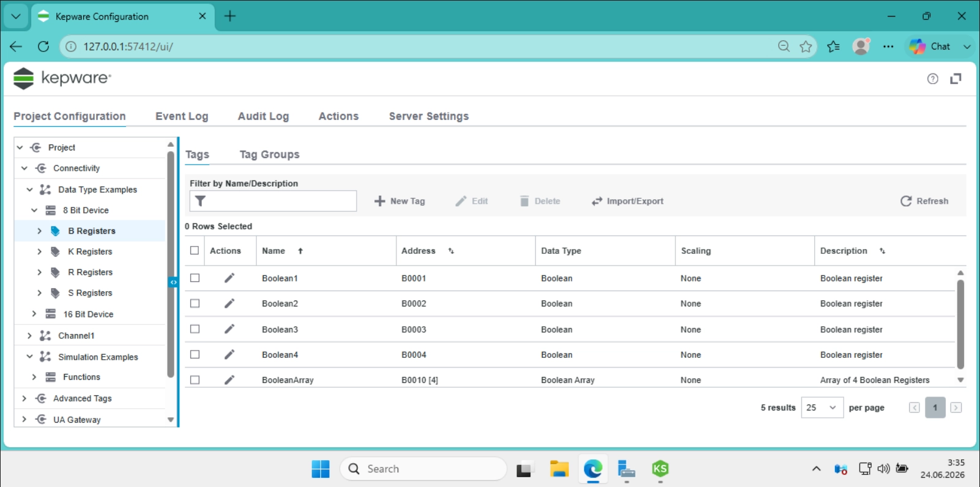Open the Server Settings tab

point(429,116)
